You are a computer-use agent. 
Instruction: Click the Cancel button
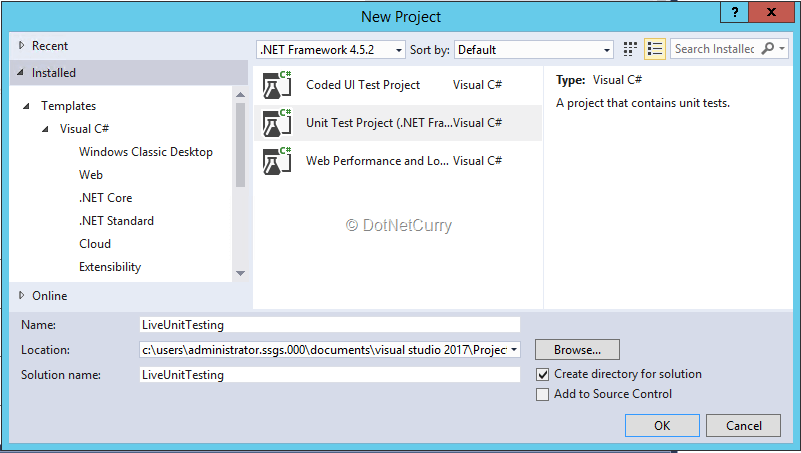(743, 425)
